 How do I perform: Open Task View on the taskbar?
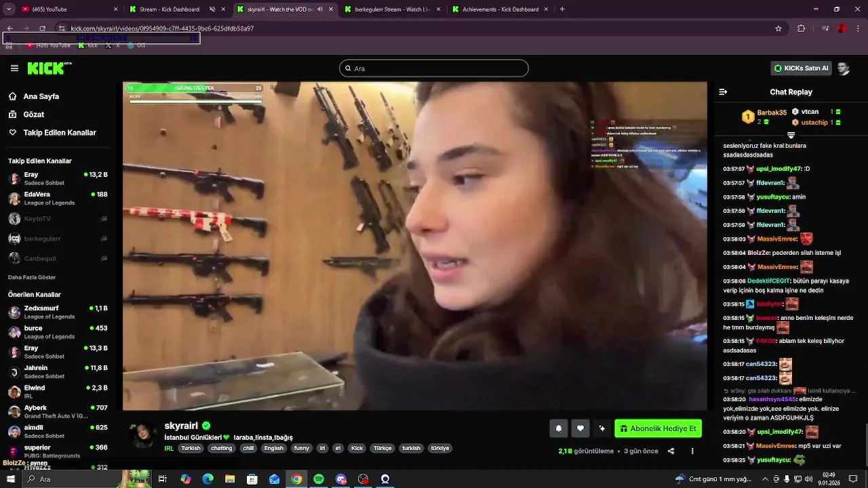163,479
